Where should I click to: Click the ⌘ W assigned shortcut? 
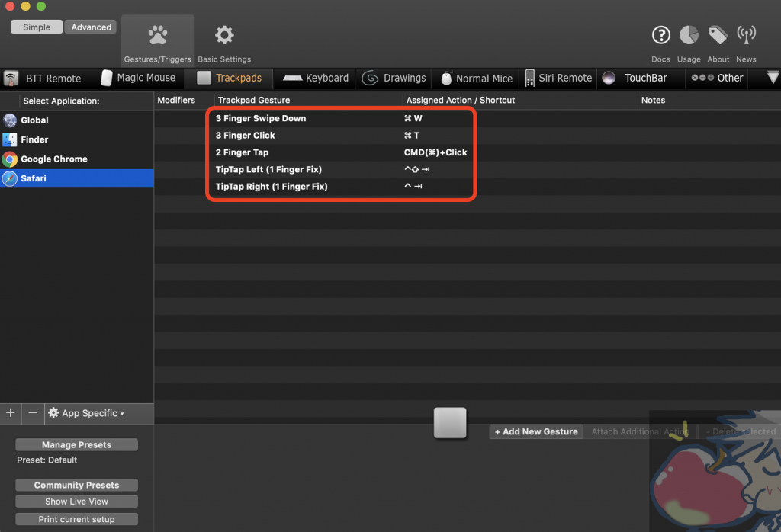click(413, 118)
